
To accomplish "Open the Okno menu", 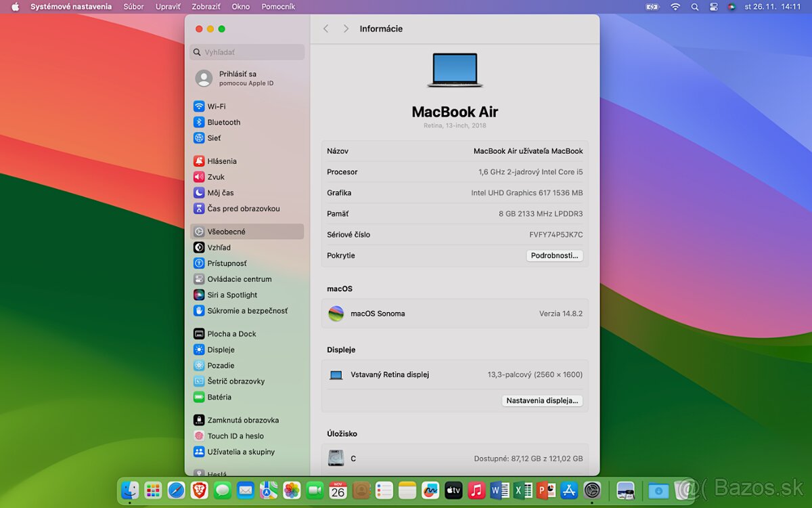I will pyautogui.click(x=240, y=7).
